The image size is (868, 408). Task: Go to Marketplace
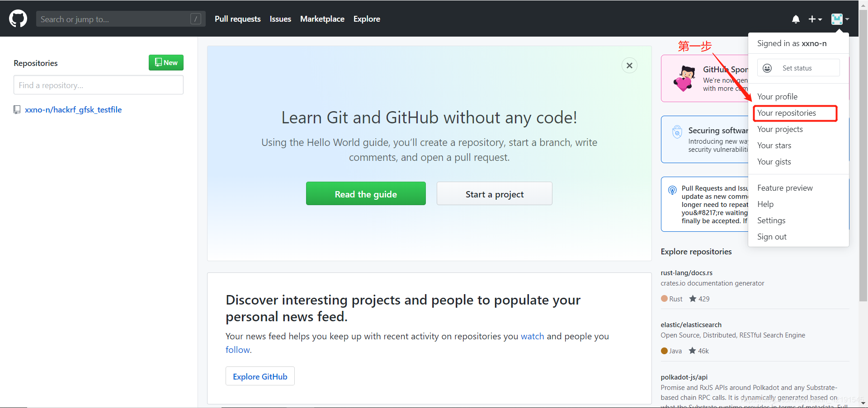tap(322, 19)
